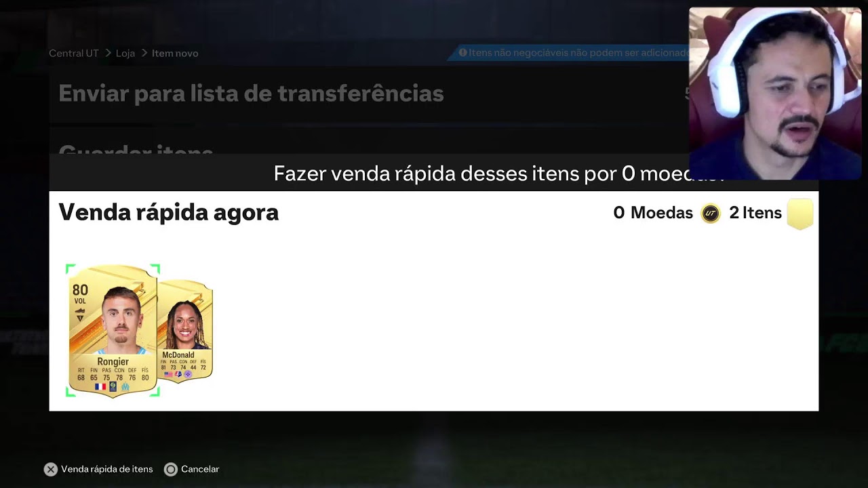Click the circle button icon beside Cancelar
This screenshot has width=868, height=488.
[x=171, y=469]
